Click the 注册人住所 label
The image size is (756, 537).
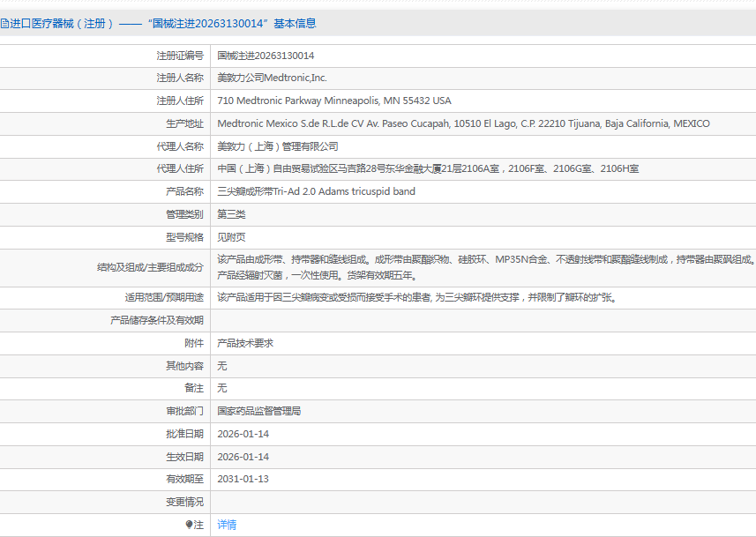point(180,101)
